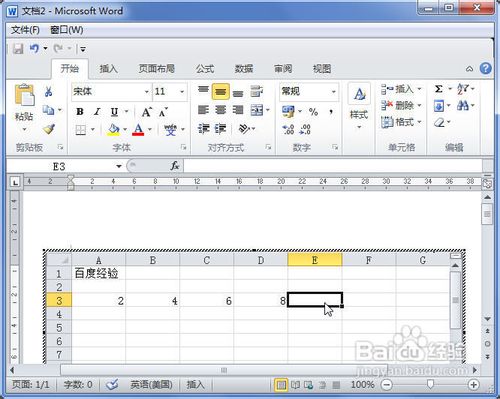The image size is (500, 399).
Task: Open number format dropdown 常规
Action: tap(333, 92)
